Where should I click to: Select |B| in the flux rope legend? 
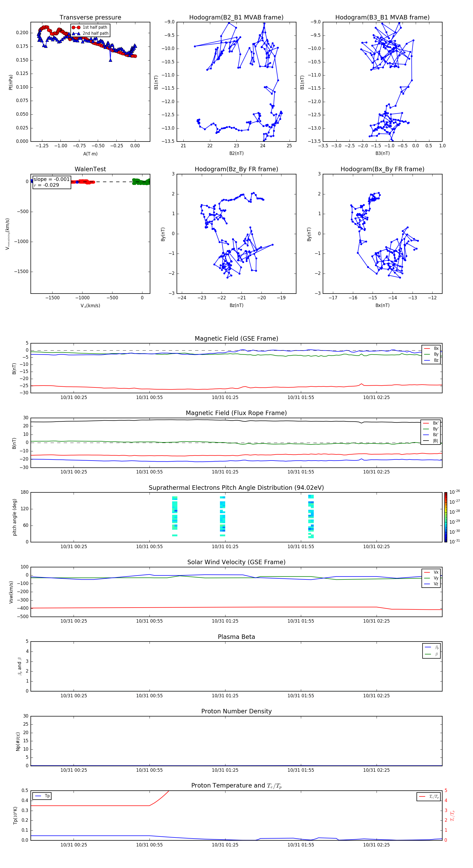pos(431,441)
